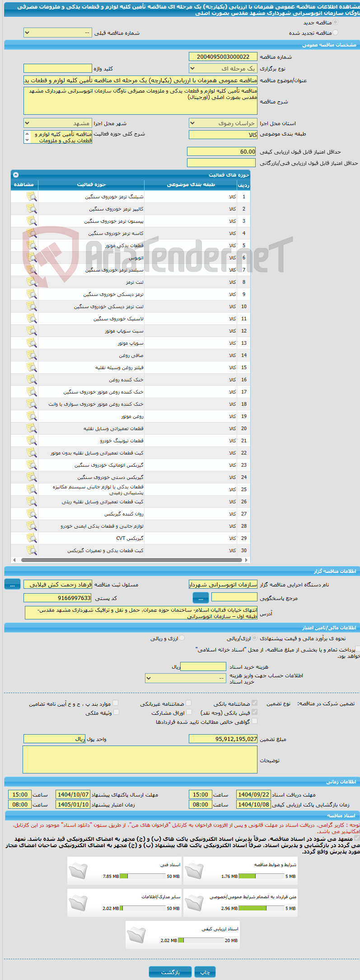Toggle the ضمانتنامه بانکی checkbox
Screen dimensions: 360x980
coord(255,703)
